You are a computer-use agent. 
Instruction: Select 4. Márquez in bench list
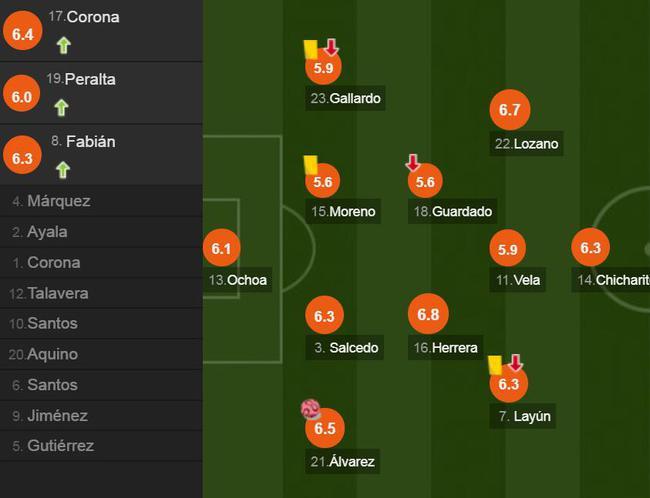point(101,201)
